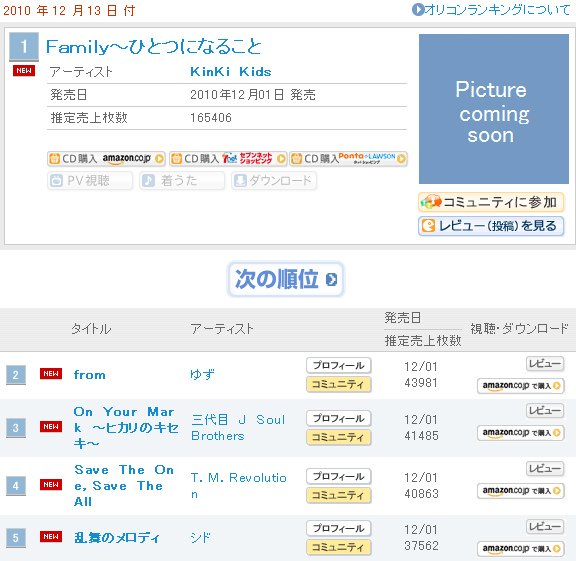Open the オリコンランキングについて link
The image size is (576, 561).
coord(491,10)
